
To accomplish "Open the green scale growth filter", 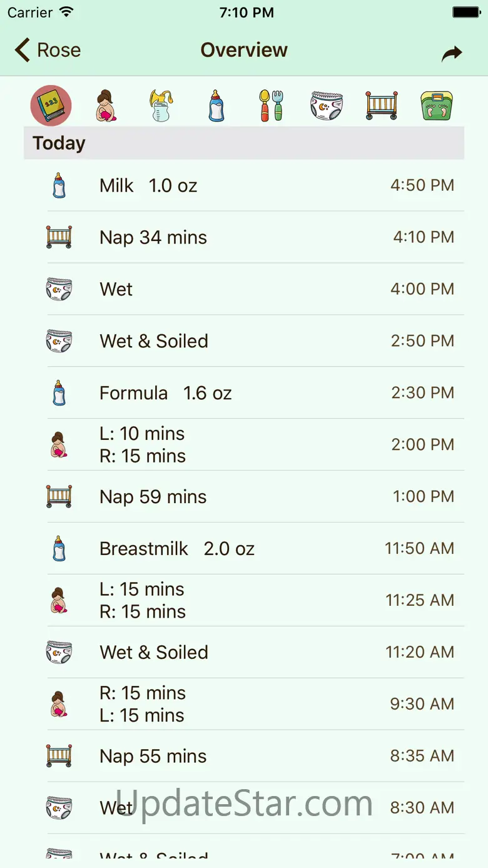I will (437, 105).
